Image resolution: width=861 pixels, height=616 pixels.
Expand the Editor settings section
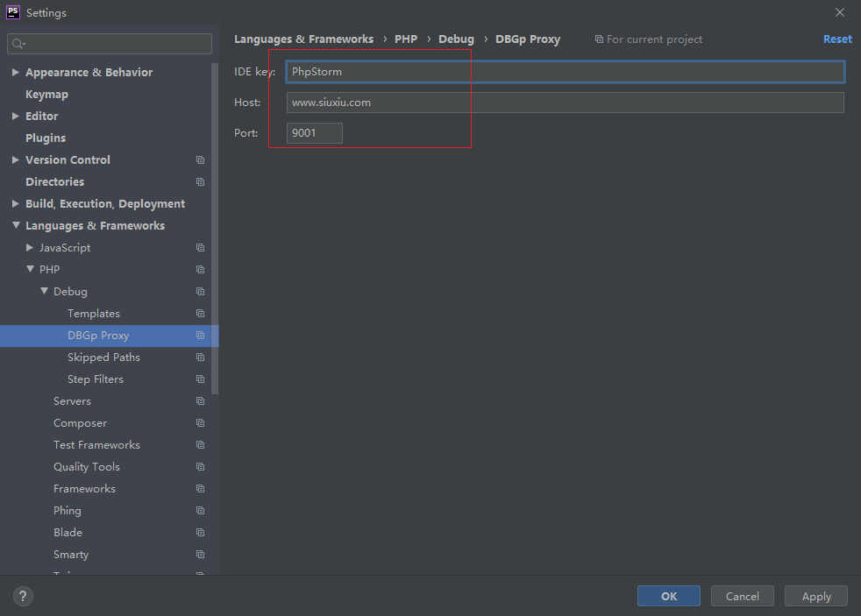pos(16,117)
